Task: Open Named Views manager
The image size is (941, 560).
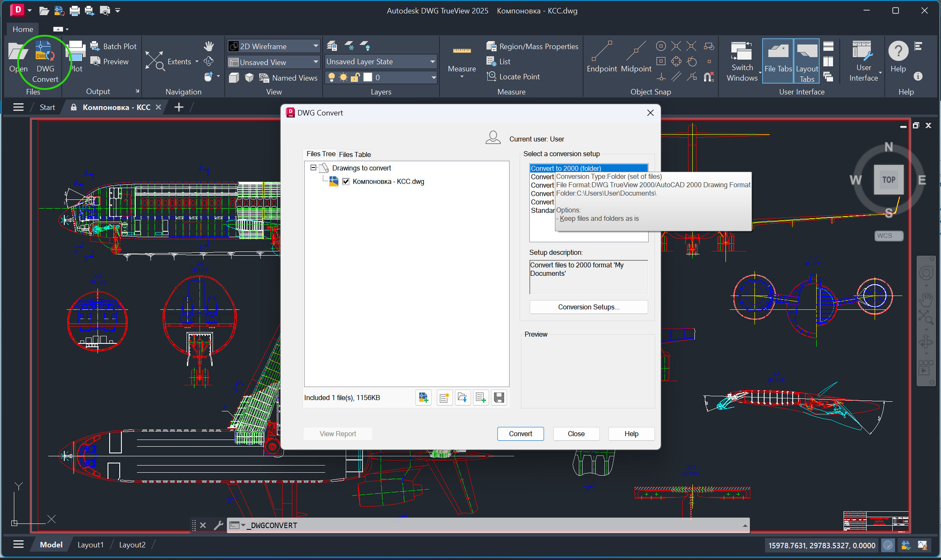Action: (288, 78)
